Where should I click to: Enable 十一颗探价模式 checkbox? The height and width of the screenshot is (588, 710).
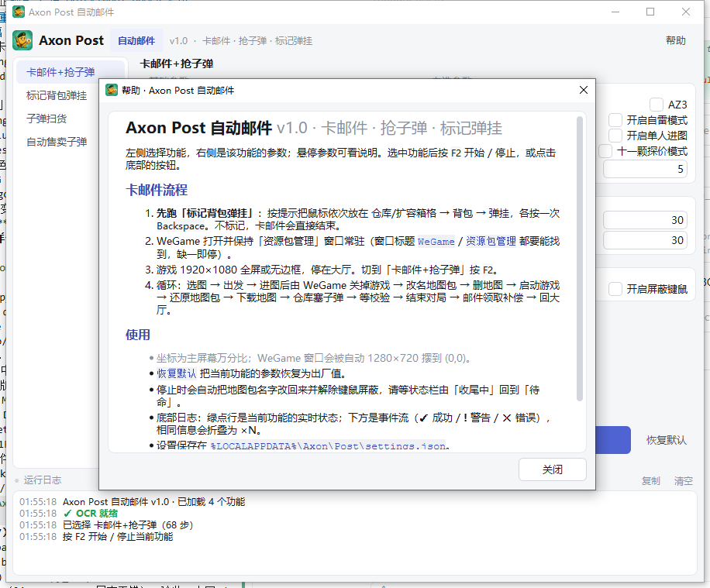tap(605, 151)
